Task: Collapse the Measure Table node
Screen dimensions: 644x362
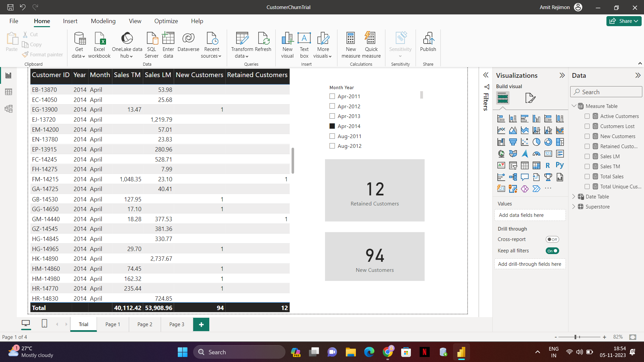Action: 574,106
